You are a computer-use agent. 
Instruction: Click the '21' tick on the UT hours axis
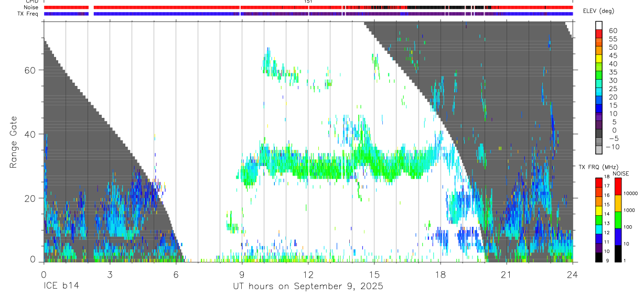point(507,274)
